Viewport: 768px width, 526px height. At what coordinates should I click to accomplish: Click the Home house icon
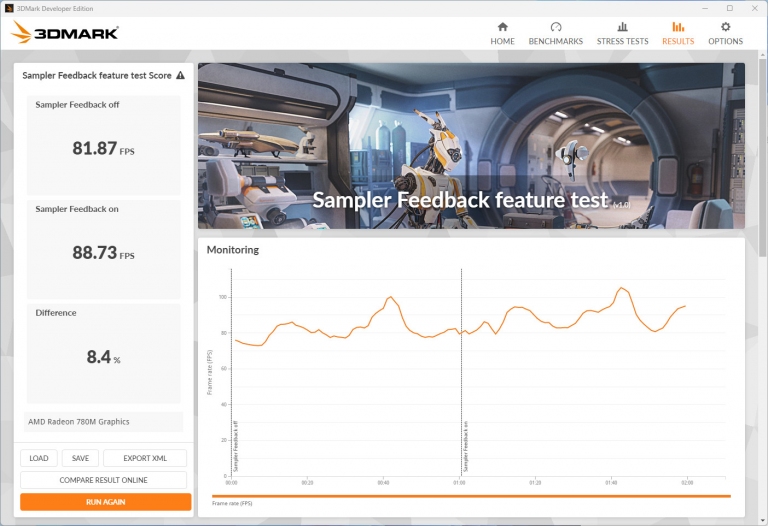[x=503, y=27]
